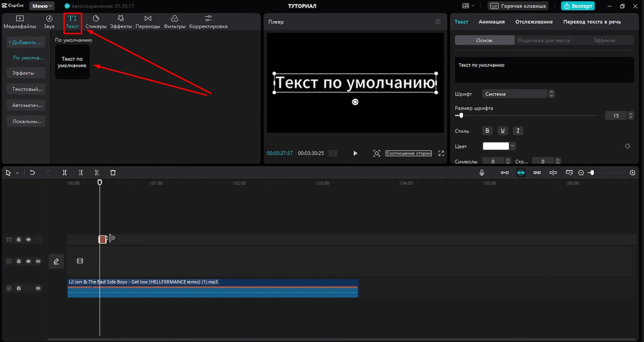Mute the audio track

(38, 288)
